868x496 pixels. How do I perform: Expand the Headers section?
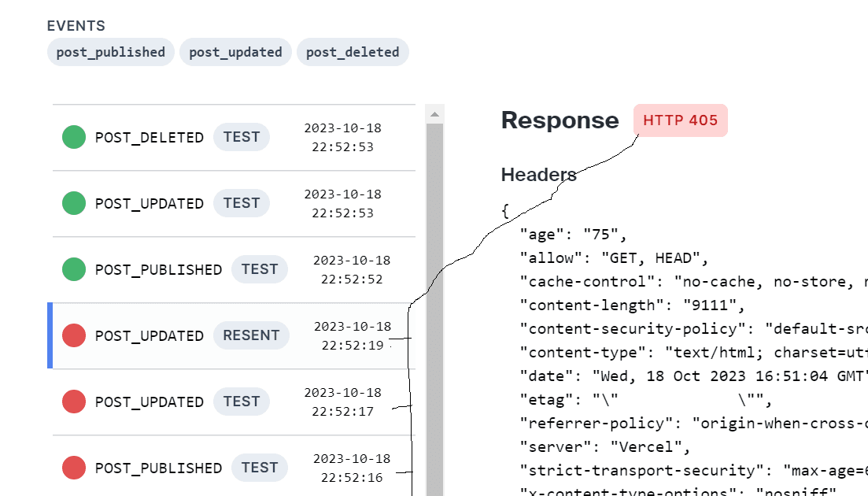pos(538,175)
